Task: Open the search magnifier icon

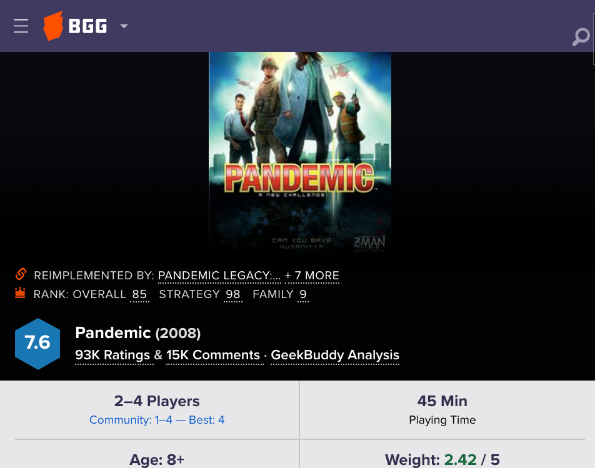Action: (581, 37)
